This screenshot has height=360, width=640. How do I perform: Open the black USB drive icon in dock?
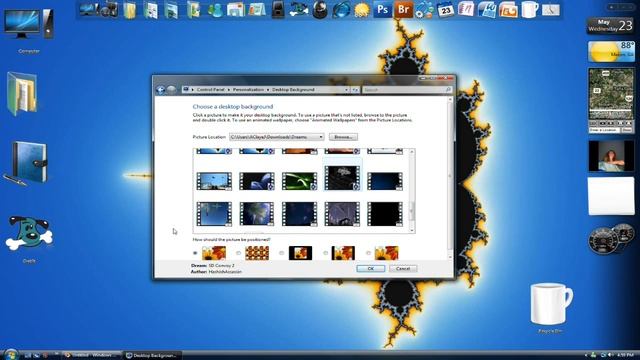pos(278,10)
